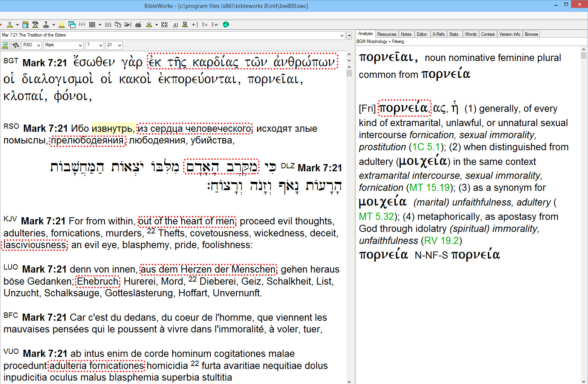Open the arrow next to the question-chain icon

click(x=54, y=25)
